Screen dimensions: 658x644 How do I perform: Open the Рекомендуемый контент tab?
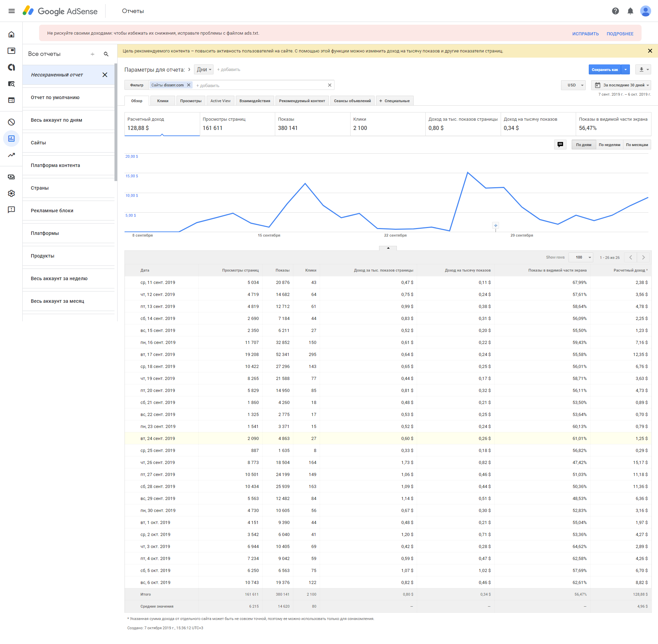point(302,101)
